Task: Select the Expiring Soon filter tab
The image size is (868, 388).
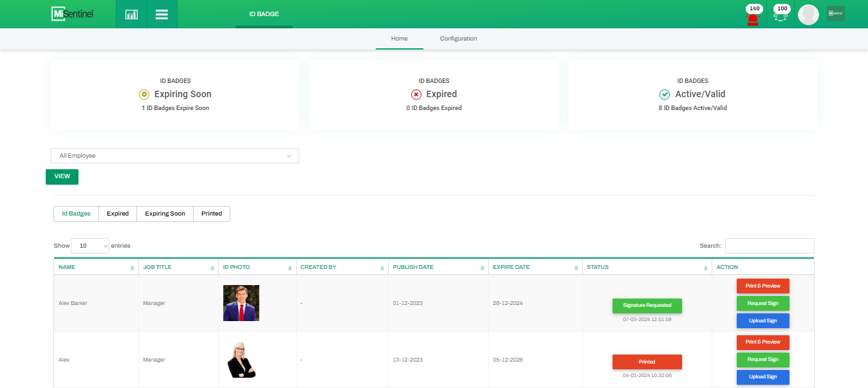Action: pos(165,214)
